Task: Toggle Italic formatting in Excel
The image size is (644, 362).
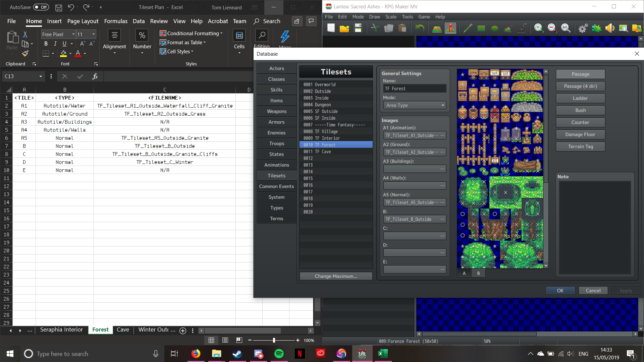Action: (55, 44)
